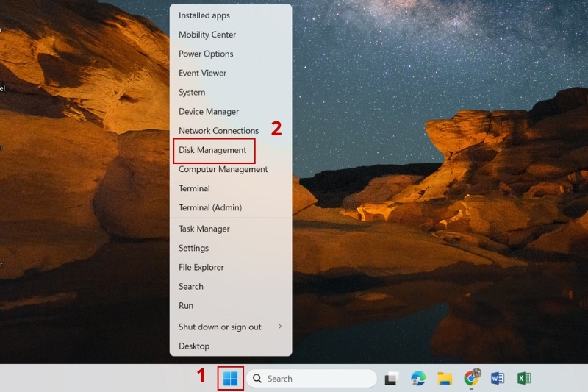Image resolution: width=588 pixels, height=392 pixels.
Task: Open Microsoft Word from the taskbar
Action: click(498, 379)
